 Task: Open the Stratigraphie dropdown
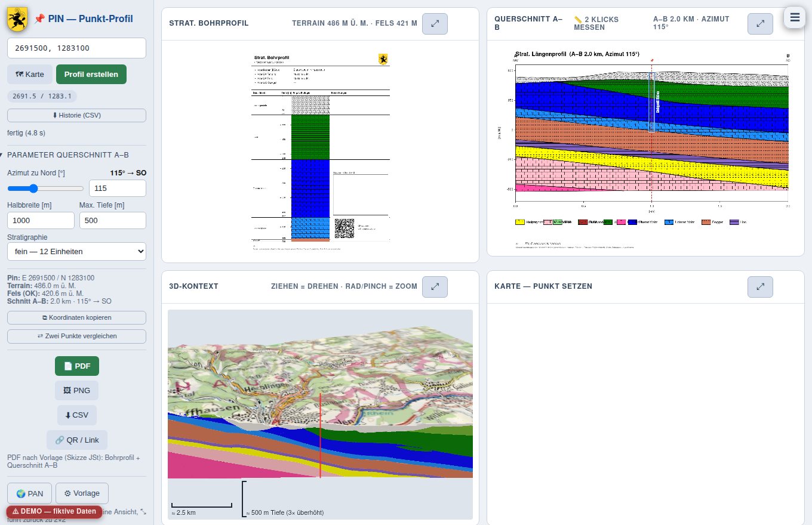point(76,251)
